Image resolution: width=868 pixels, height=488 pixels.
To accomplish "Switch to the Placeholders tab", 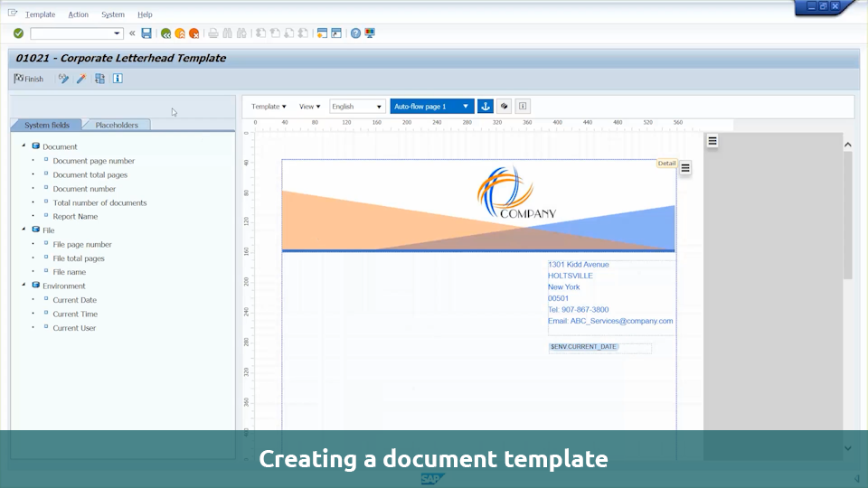I will tap(117, 125).
